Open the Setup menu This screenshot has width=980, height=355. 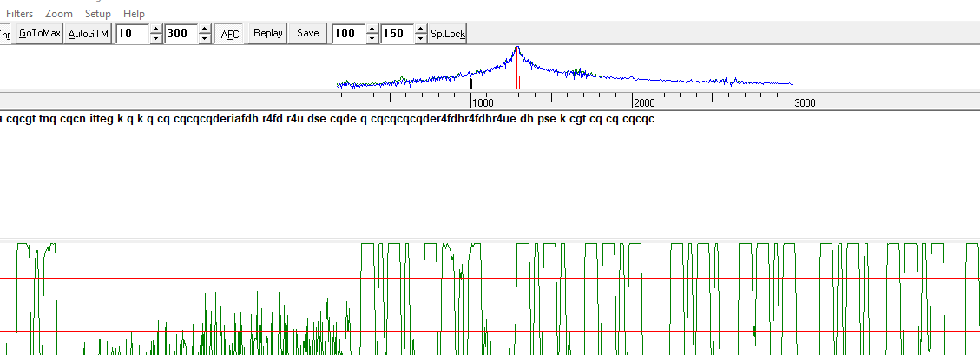tap(98, 13)
